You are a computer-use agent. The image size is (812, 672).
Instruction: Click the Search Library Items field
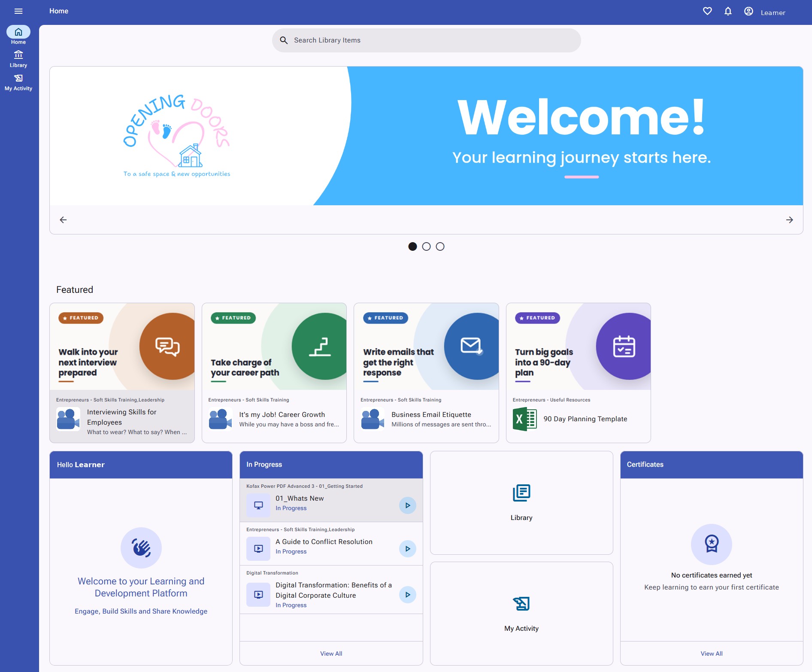(426, 40)
